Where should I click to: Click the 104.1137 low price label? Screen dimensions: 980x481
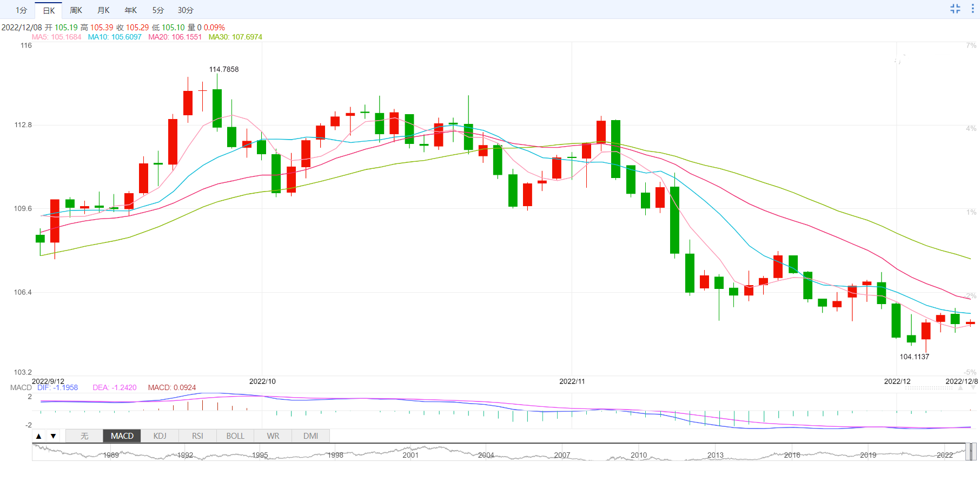915,357
